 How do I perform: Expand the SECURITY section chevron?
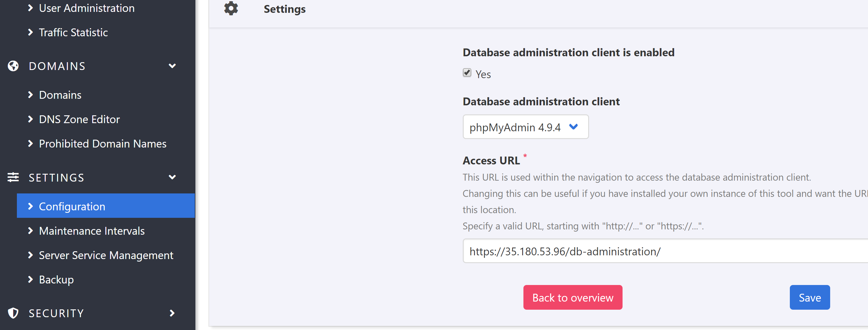[x=172, y=313]
